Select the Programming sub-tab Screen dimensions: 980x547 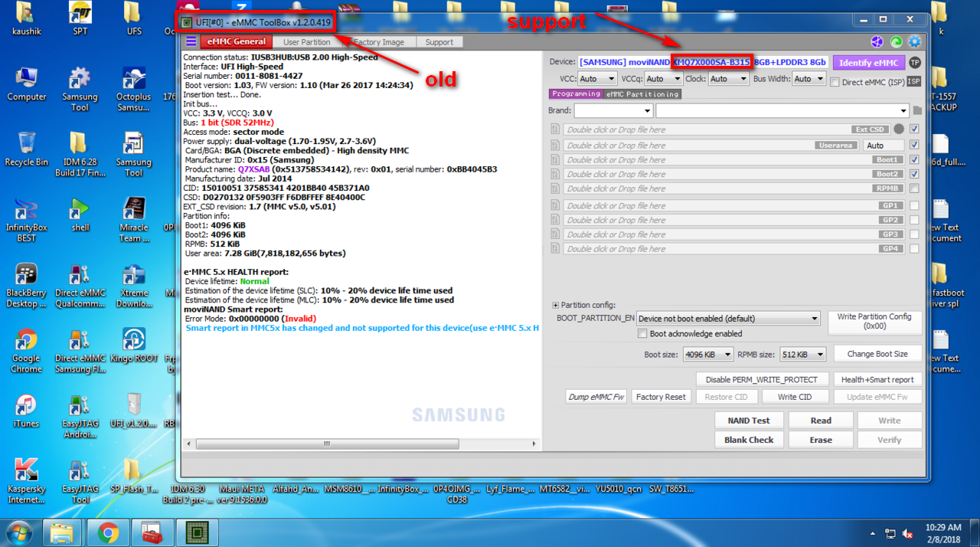pos(577,94)
